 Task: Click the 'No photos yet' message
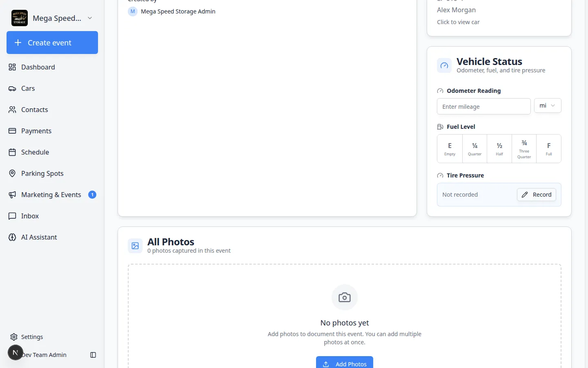click(x=345, y=323)
